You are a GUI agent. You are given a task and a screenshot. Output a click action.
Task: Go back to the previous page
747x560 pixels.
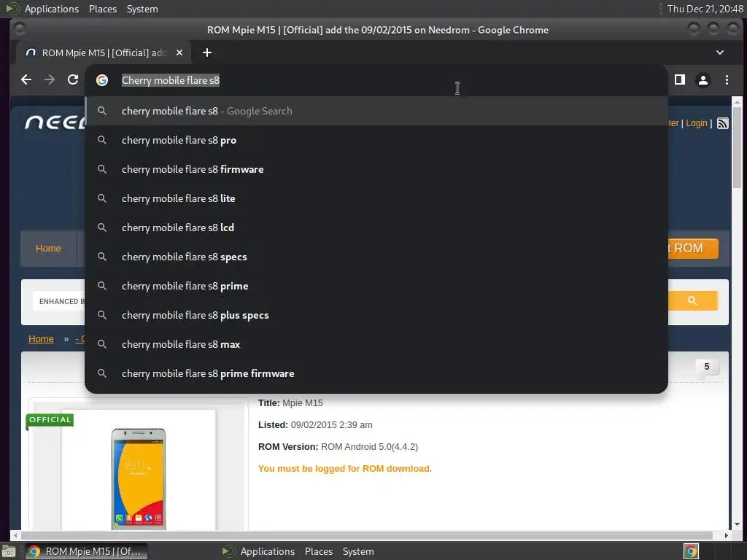pos(26,80)
